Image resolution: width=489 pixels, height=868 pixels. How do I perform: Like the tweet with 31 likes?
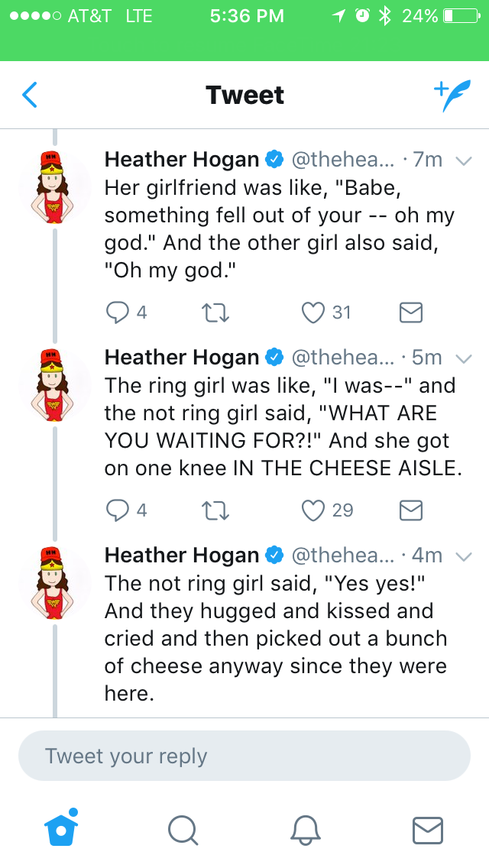point(313,312)
